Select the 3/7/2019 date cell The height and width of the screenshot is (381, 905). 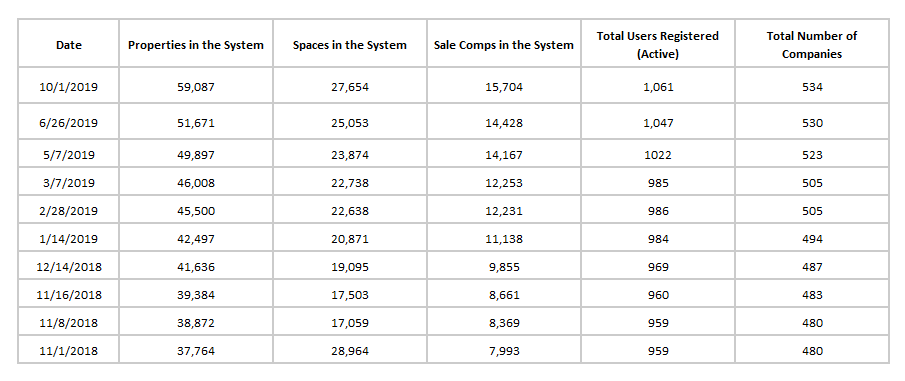click(x=69, y=183)
